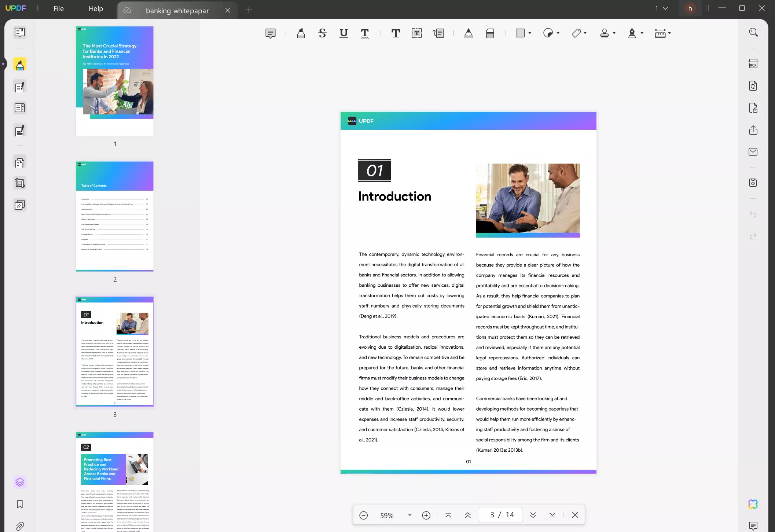The image size is (775, 532).
Task: Pick the text box annotation tool
Action: point(417,33)
